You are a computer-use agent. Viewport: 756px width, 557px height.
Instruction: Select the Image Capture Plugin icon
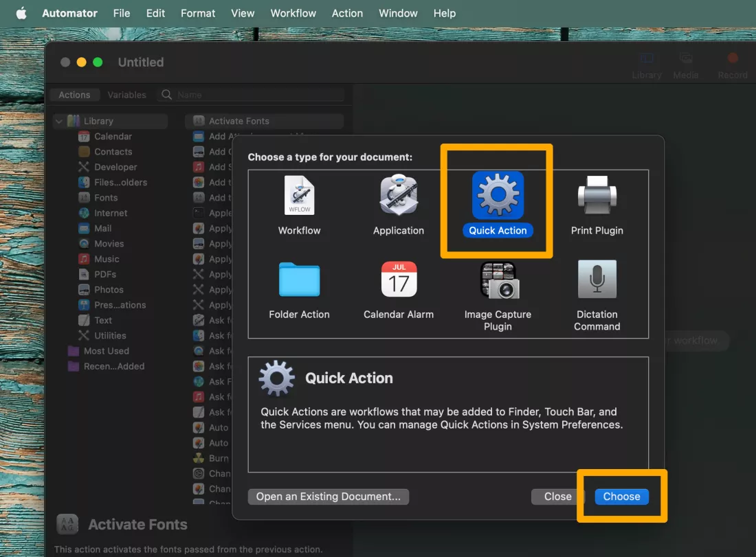point(499,280)
